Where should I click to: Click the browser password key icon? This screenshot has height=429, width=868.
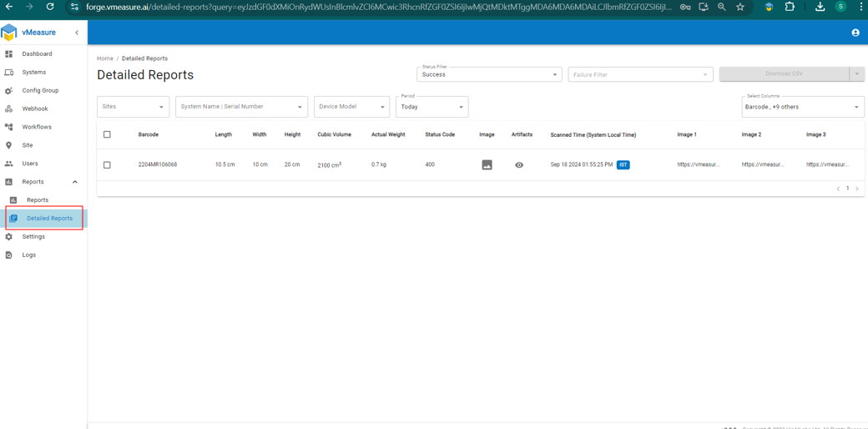tap(684, 8)
